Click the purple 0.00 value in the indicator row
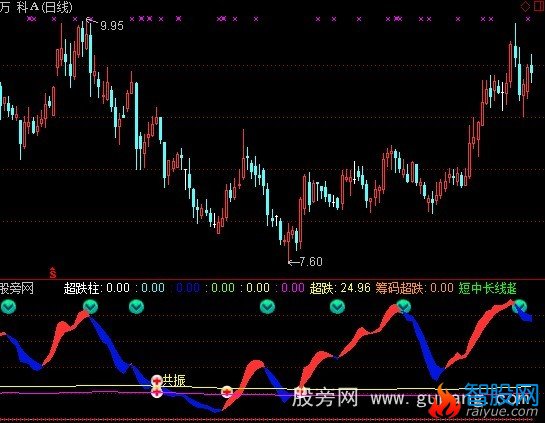The width and height of the screenshot is (545, 423). coord(293,288)
